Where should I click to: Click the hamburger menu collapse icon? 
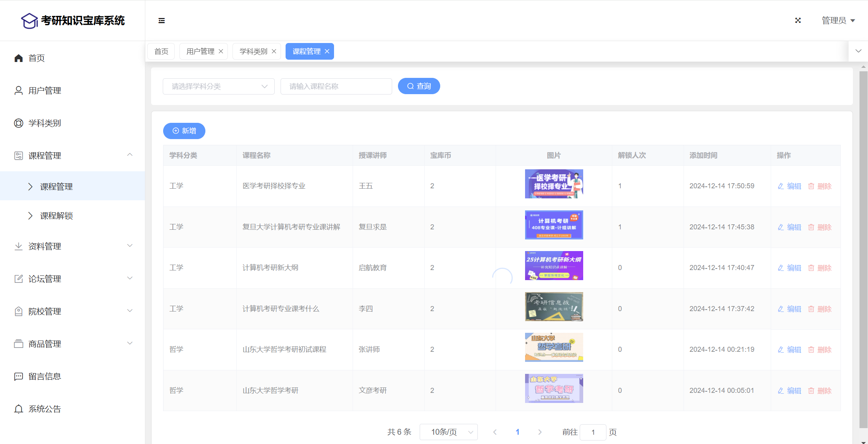162,21
